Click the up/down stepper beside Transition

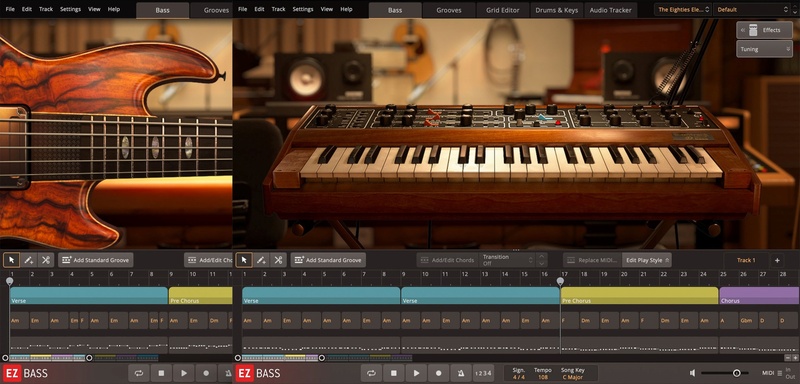coord(542,260)
